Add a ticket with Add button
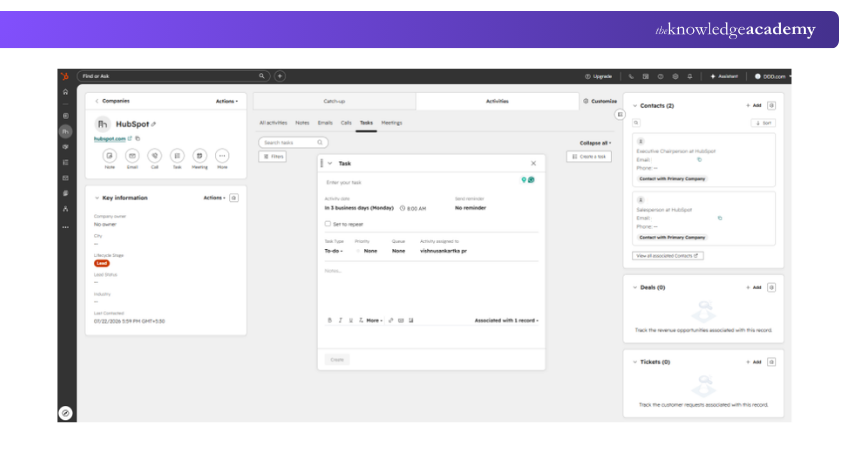 (754, 362)
